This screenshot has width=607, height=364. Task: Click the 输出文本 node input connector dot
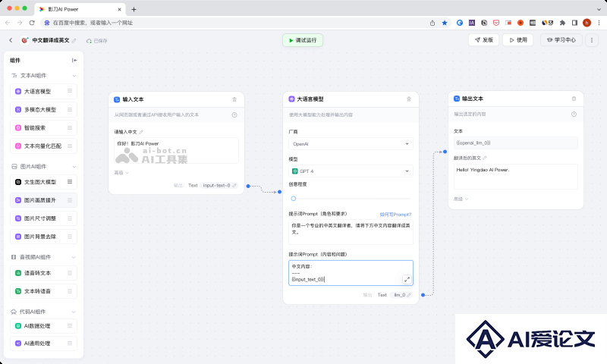click(445, 152)
